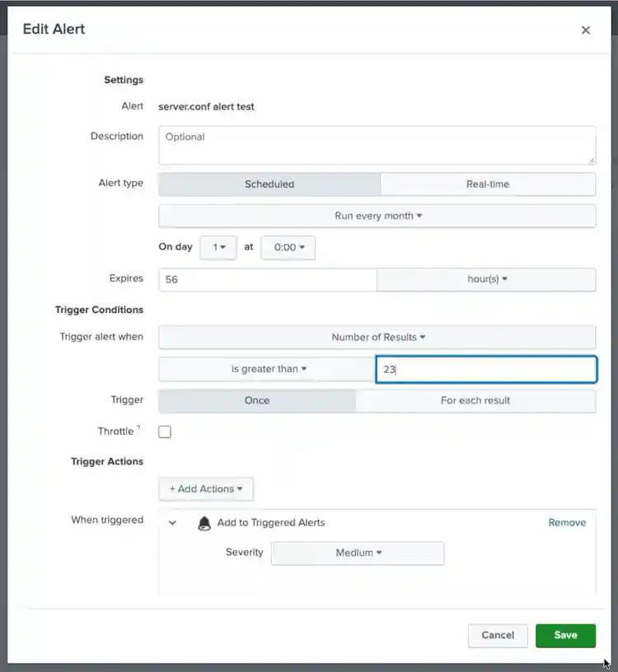
Task: Click the green Save button
Action: (x=565, y=636)
